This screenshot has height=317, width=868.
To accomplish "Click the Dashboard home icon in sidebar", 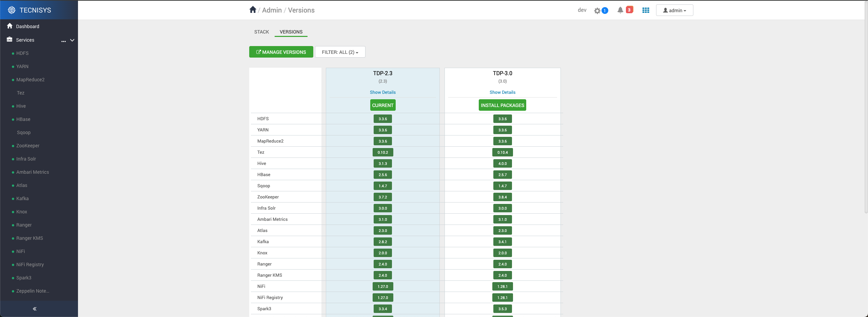I will click(9, 26).
